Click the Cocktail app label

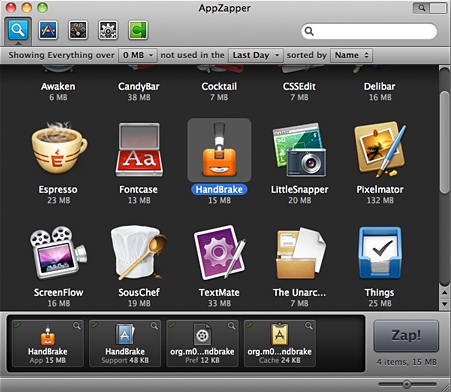coord(219,87)
